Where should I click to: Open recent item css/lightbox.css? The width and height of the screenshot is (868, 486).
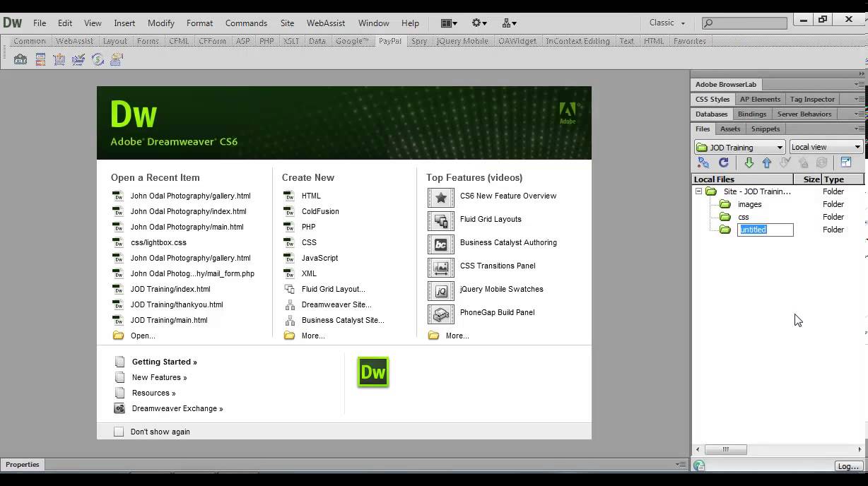pos(158,242)
